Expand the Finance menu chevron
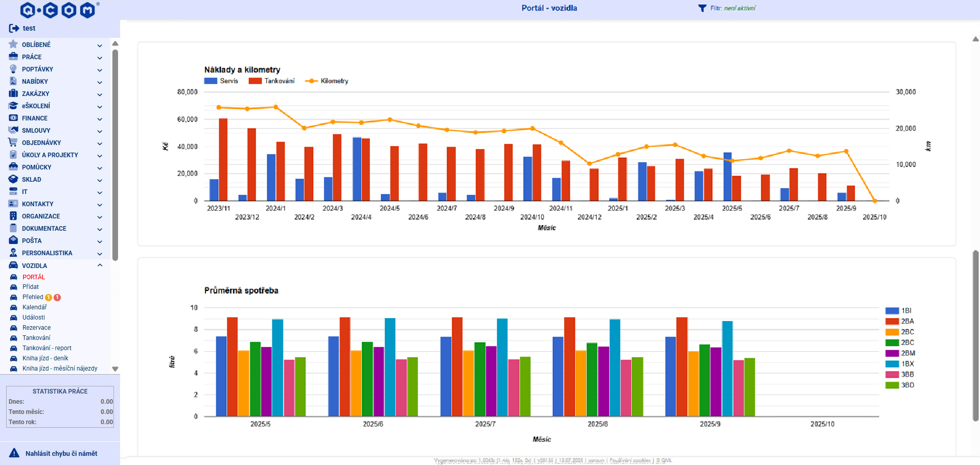This screenshot has height=465, width=980. point(100,118)
